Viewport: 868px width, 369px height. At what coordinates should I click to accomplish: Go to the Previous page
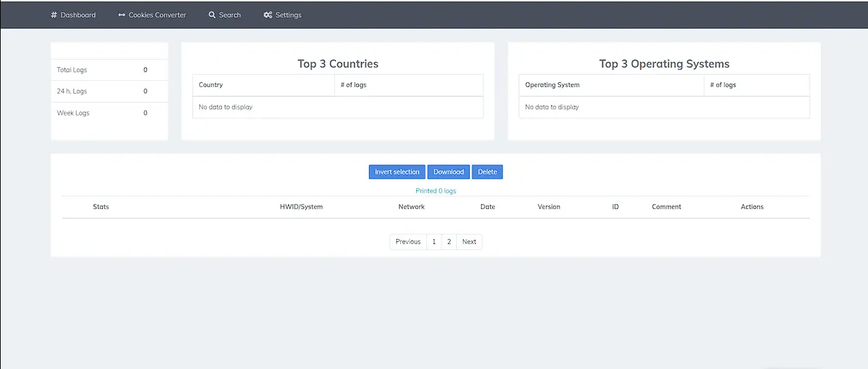point(408,242)
